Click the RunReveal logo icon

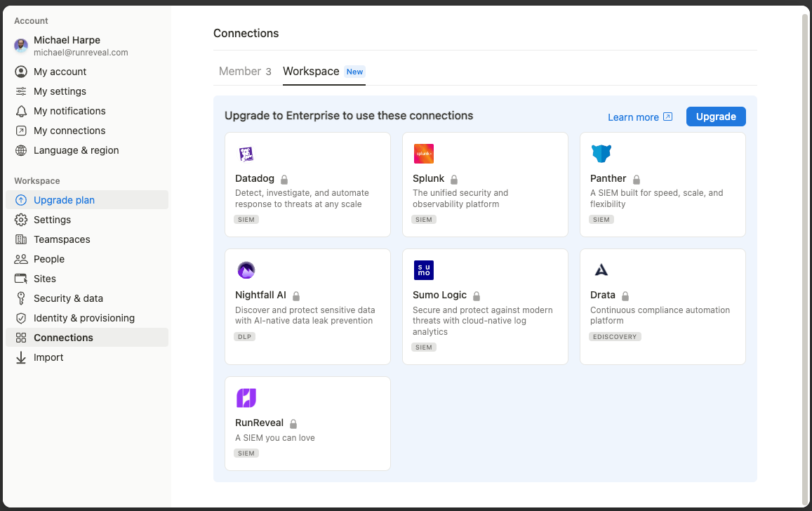[x=246, y=398]
